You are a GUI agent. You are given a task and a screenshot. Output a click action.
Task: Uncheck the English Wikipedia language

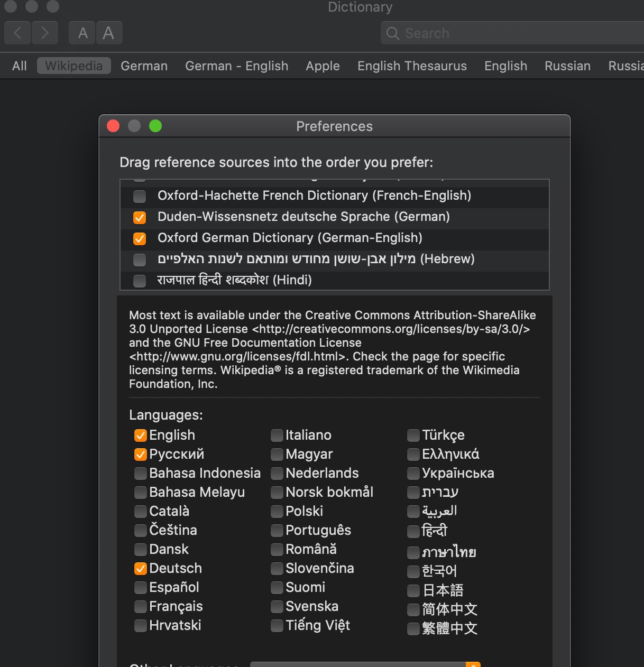tap(141, 436)
